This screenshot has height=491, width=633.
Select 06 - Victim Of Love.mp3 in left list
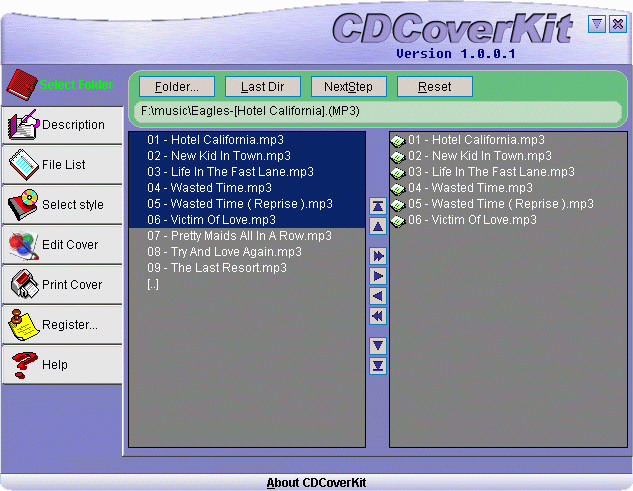(x=247, y=220)
